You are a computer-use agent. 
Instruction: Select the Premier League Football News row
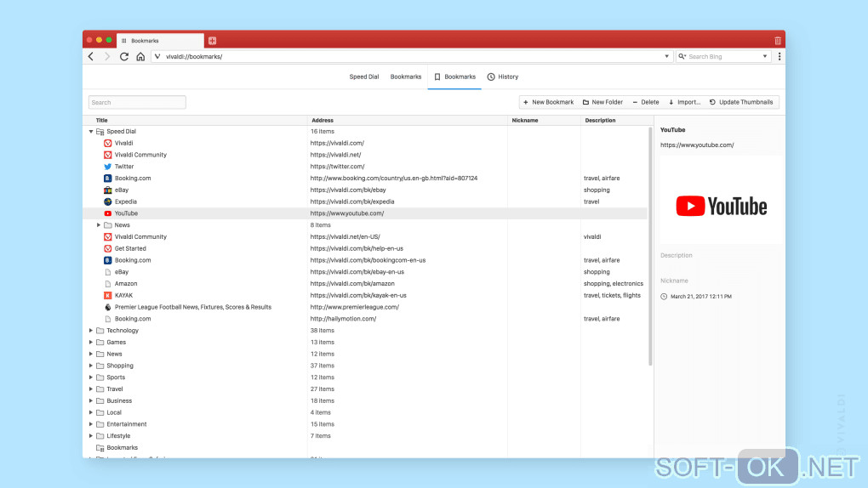point(365,307)
